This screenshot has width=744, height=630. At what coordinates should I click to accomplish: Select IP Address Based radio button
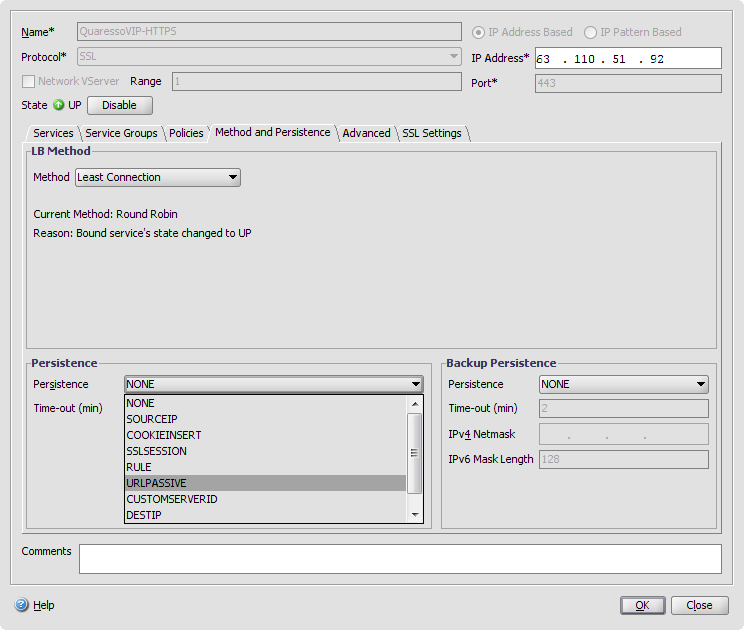479,32
